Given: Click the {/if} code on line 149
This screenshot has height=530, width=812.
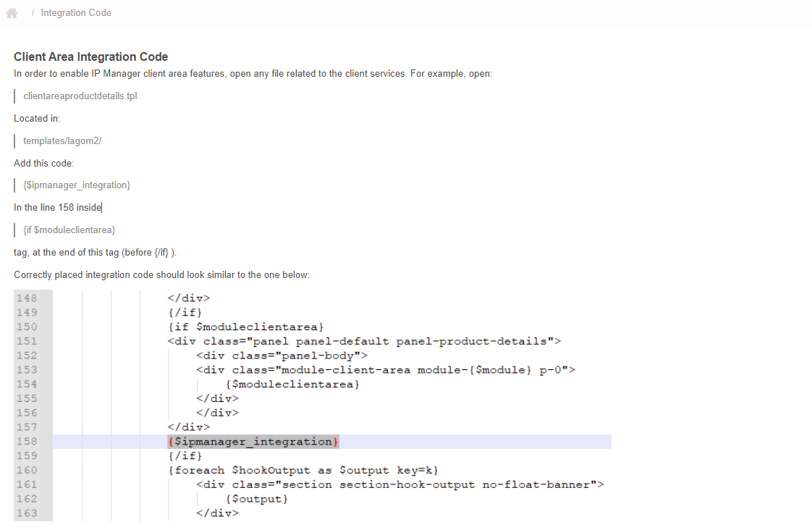Looking at the screenshot, I should [x=185, y=312].
